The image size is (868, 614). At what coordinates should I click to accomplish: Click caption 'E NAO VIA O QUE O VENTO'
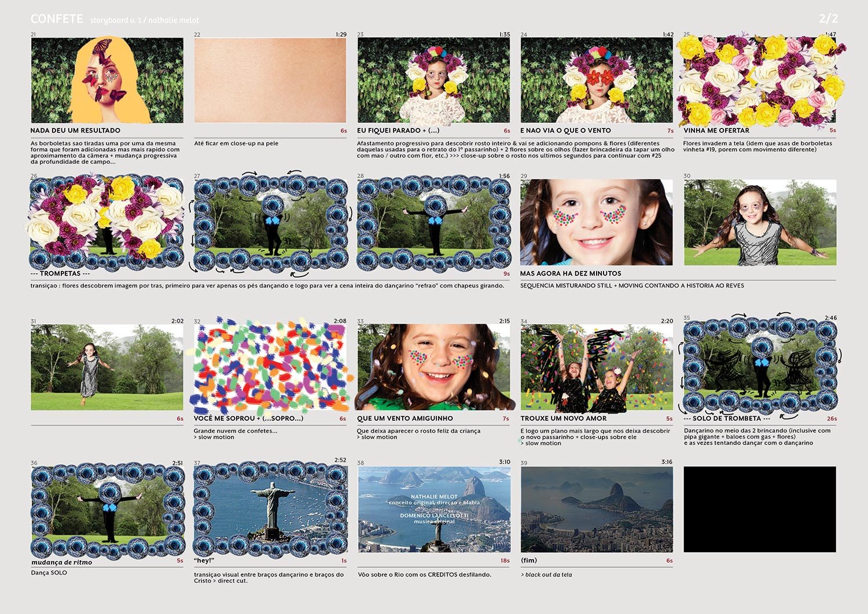(x=565, y=131)
